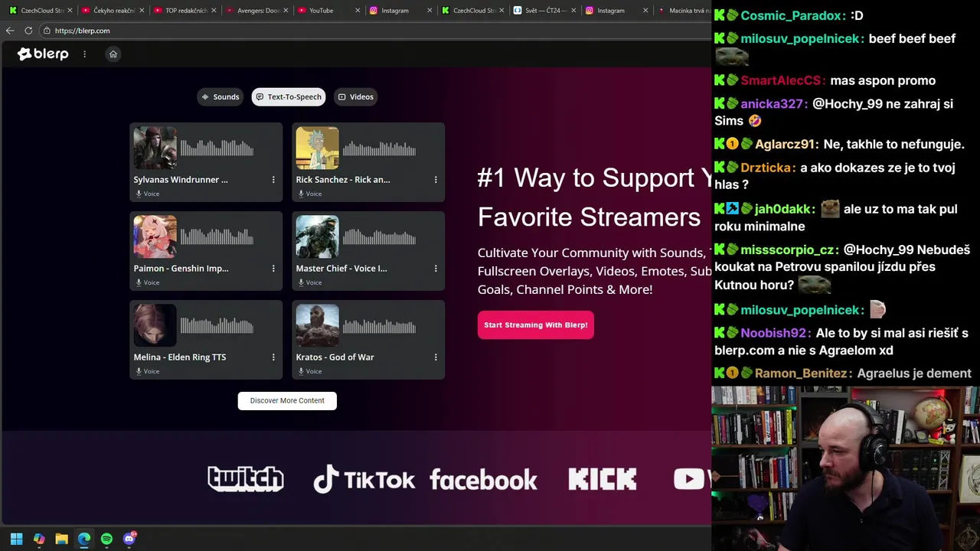The width and height of the screenshot is (980, 551).
Task: Open File Explorer from taskbar
Action: click(x=61, y=539)
